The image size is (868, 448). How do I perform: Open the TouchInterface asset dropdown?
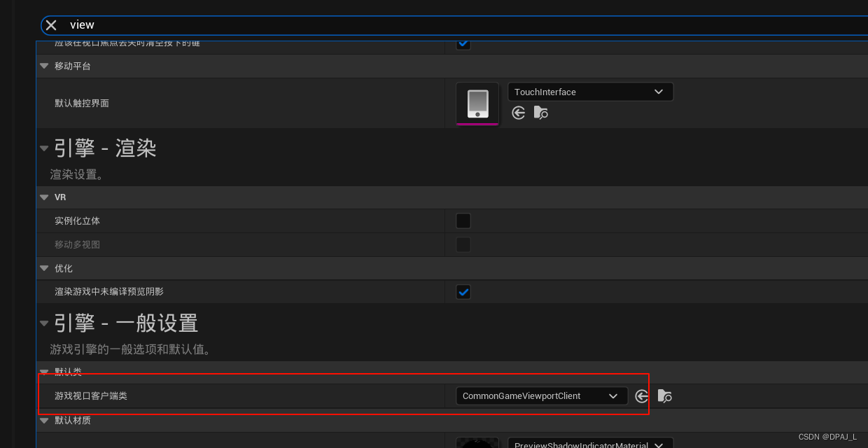[x=590, y=91]
